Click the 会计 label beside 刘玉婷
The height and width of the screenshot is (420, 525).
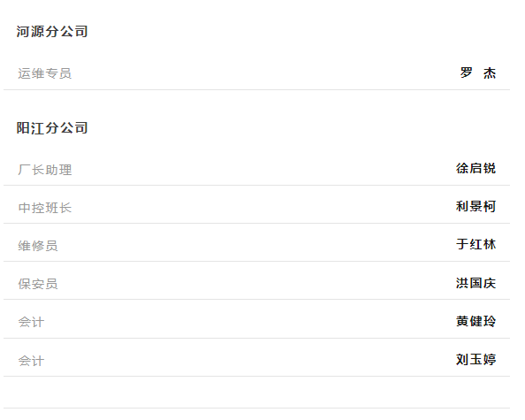coord(31,361)
